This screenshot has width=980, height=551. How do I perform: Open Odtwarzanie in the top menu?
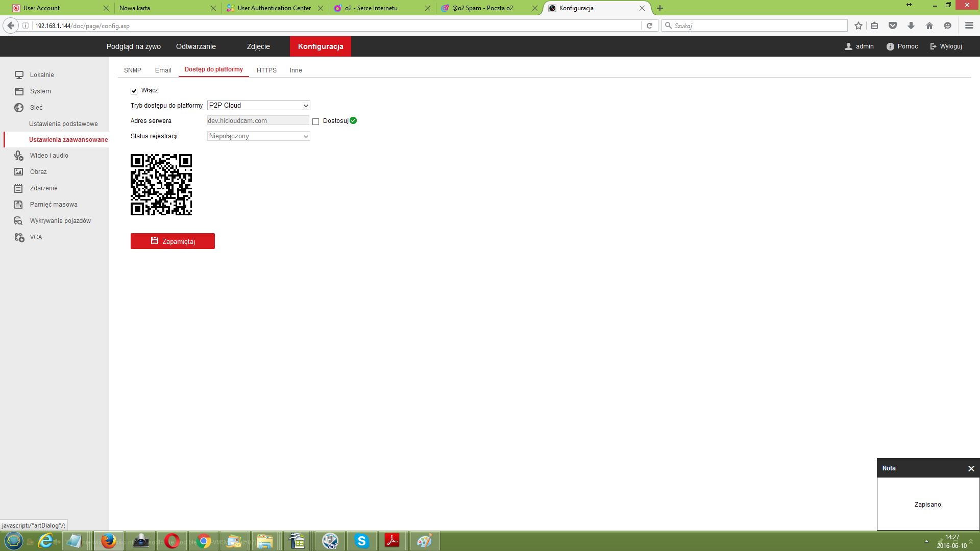click(x=196, y=46)
